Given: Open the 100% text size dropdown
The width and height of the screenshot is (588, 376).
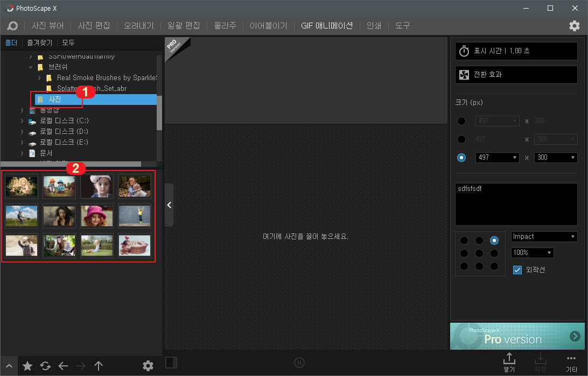Looking at the screenshot, I should (532, 253).
